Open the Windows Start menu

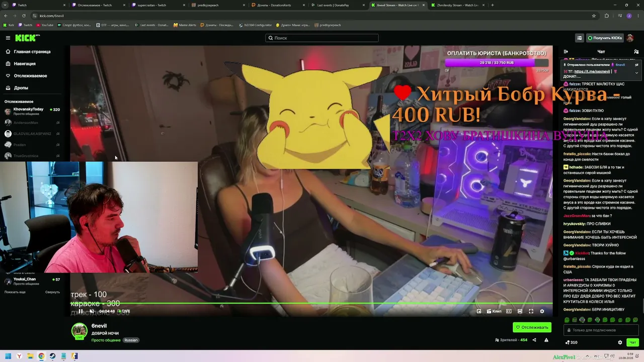pyautogui.click(x=8, y=356)
